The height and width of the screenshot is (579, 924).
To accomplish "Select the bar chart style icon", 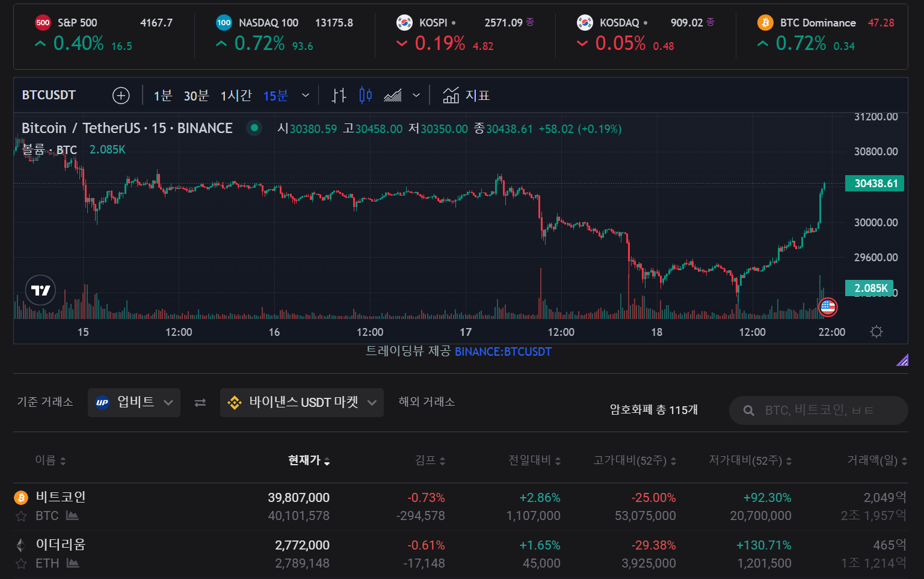I will coord(339,95).
